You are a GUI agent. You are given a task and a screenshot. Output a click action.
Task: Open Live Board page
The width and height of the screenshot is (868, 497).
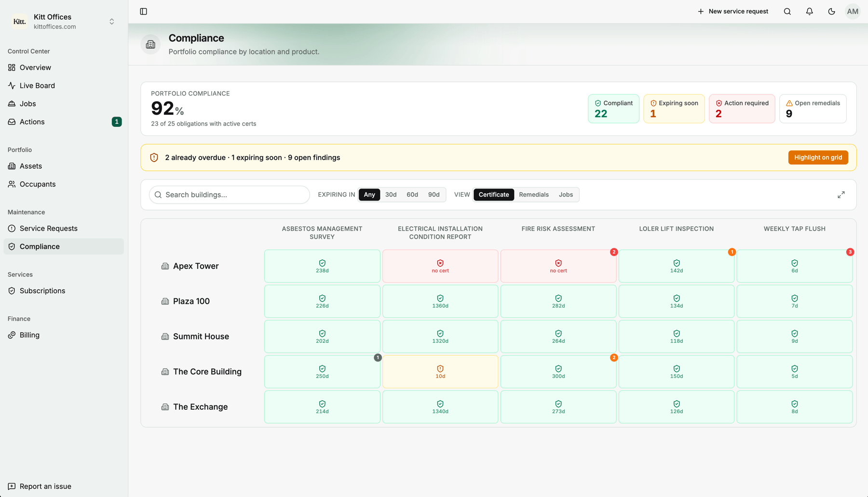click(64, 86)
